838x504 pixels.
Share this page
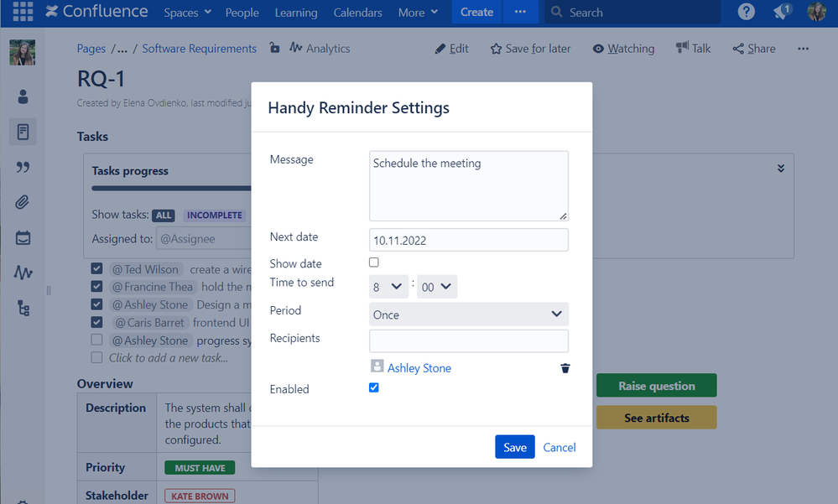(754, 49)
